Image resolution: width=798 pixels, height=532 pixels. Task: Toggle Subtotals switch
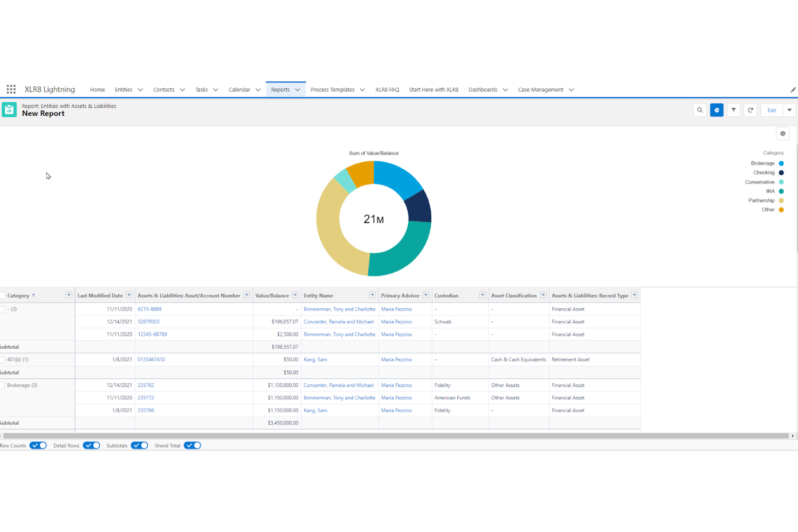click(140, 445)
